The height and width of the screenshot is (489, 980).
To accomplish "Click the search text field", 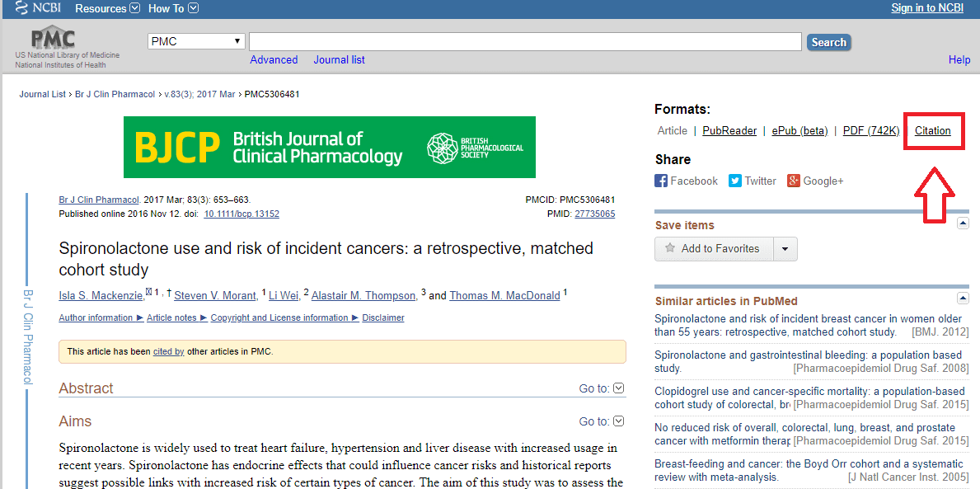I will pos(525,42).
